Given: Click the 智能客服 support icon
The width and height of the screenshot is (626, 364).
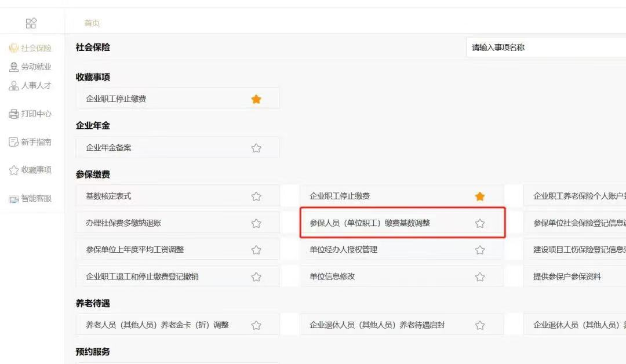Looking at the screenshot, I should pos(14,199).
